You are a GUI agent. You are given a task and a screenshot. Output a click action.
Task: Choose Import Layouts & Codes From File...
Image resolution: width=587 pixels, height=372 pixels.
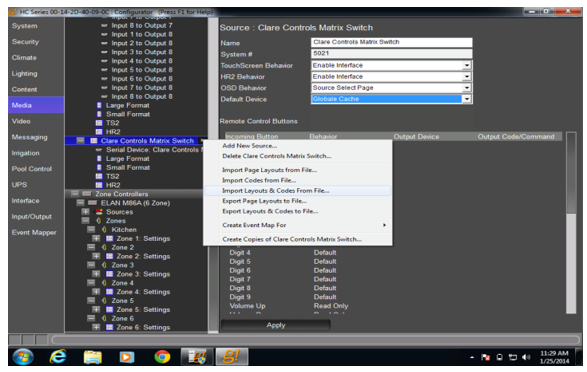(298, 190)
